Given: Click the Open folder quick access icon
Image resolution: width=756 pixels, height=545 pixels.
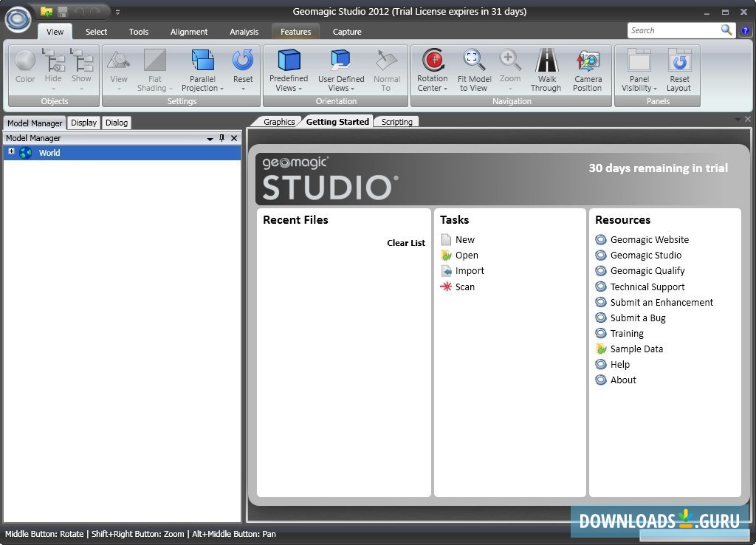Looking at the screenshot, I should click(x=47, y=11).
